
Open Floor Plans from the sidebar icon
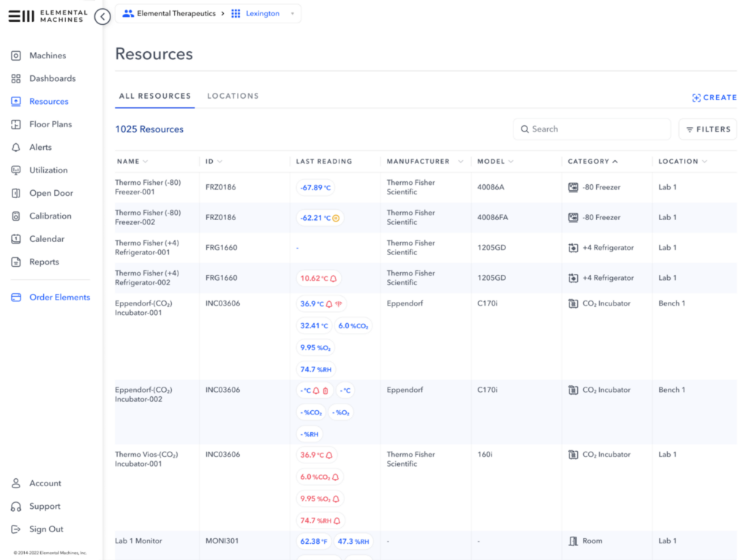16,124
